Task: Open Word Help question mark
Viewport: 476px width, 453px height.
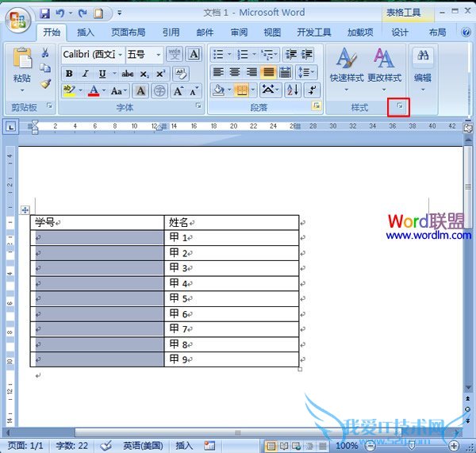Action: click(x=466, y=33)
